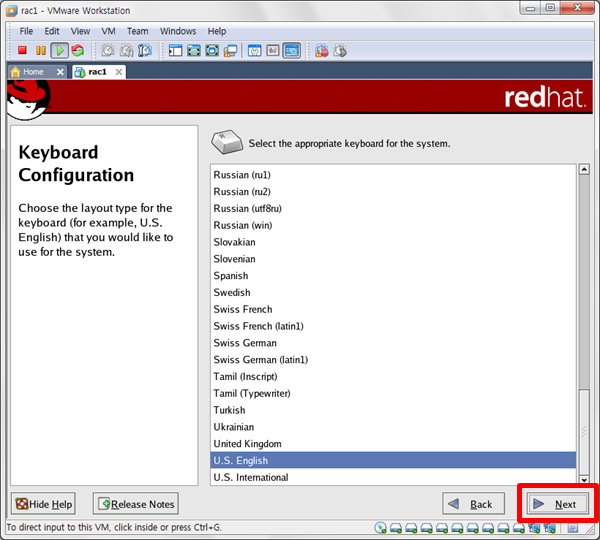Choose the Turkish keyboard layout
600x540 pixels.
(x=393, y=411)
